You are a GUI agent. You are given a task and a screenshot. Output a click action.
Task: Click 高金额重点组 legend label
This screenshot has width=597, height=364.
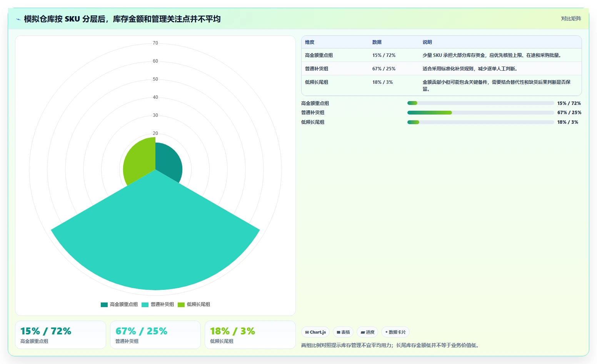point(124,304)
